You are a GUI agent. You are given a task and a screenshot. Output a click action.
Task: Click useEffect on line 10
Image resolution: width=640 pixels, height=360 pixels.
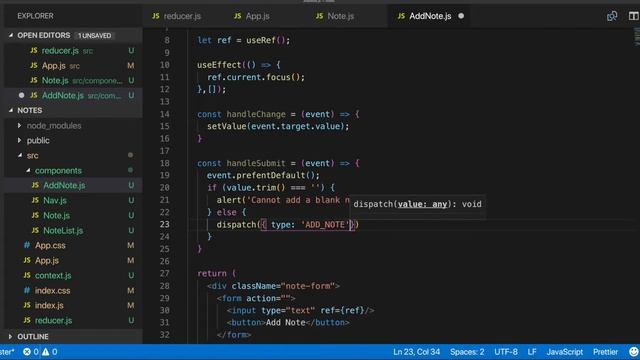coord(219,65)
